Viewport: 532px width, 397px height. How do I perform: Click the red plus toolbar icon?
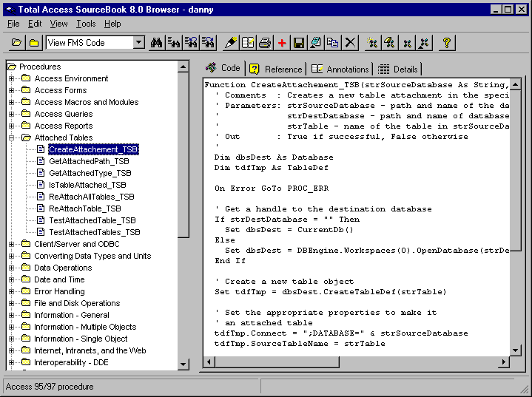click(282, 43)
